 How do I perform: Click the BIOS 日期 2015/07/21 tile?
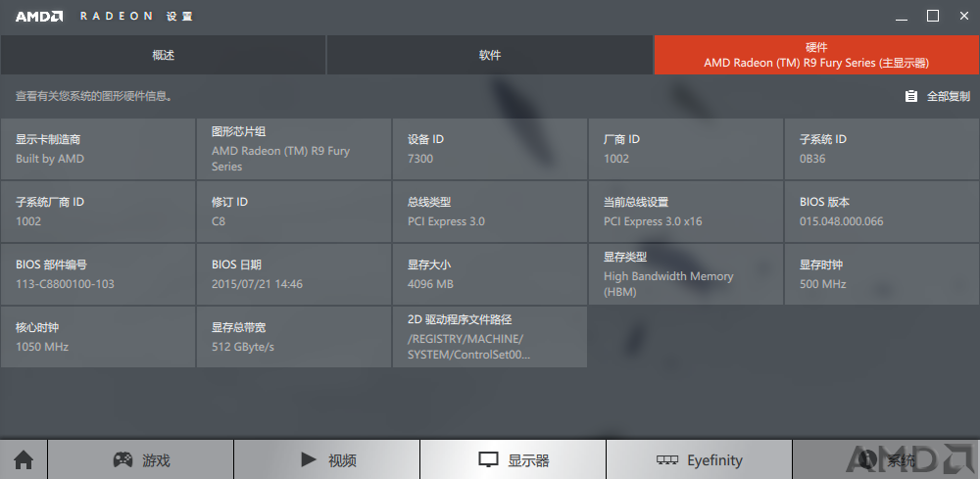coord(294,273)
